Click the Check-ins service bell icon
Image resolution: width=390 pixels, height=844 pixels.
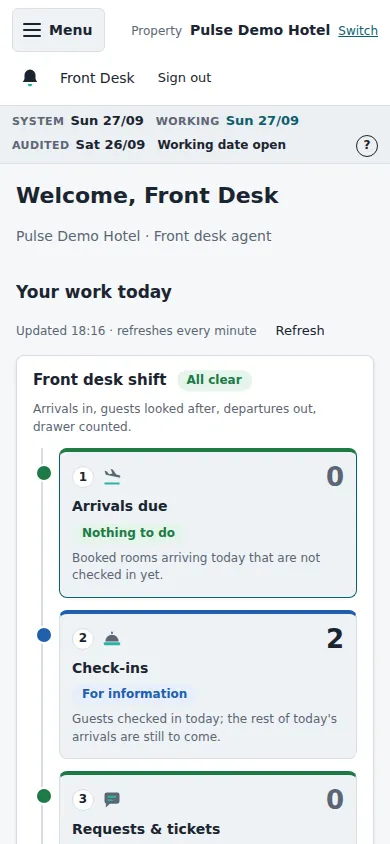pos(112,638)
